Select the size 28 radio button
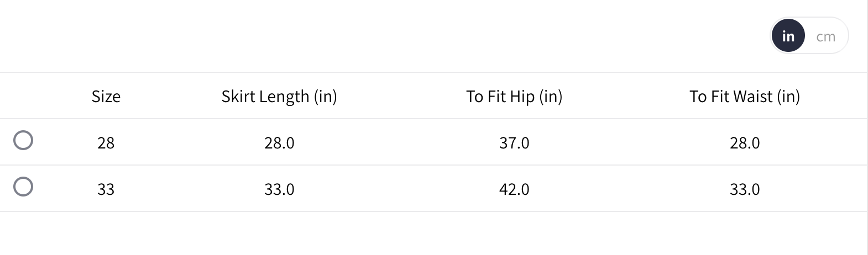The width and height of the screenshot is (868, 255). click(23, 140)
